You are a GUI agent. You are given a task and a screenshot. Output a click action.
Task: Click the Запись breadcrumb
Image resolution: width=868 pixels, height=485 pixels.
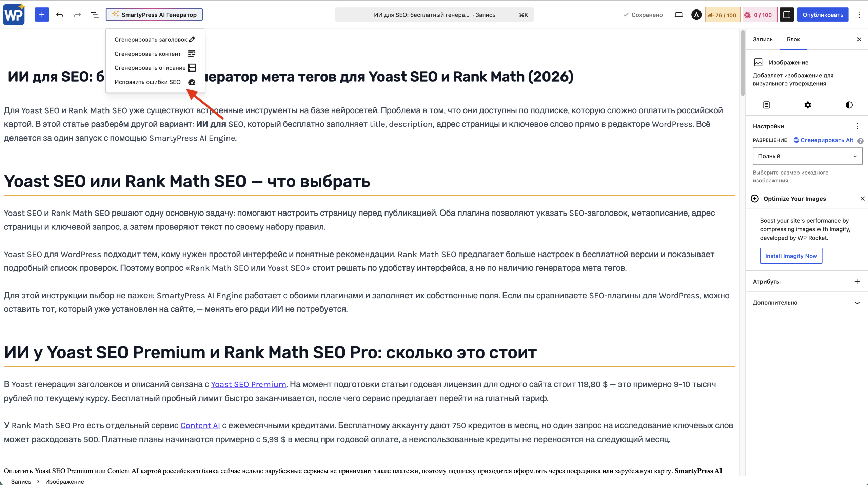(x=21, y=481)
